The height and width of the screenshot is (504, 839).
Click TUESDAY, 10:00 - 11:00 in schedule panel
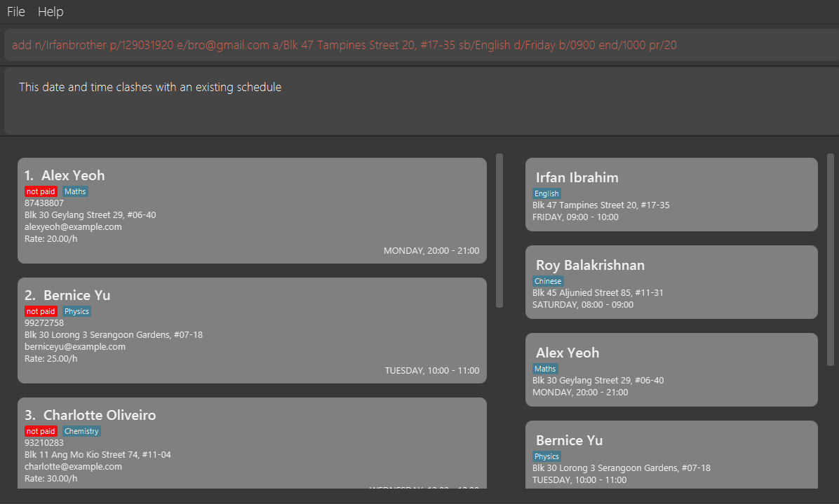point(579,480)
